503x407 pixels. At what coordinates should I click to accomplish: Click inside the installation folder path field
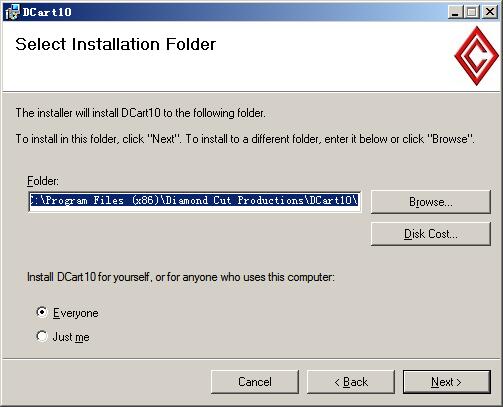(195, 201)
